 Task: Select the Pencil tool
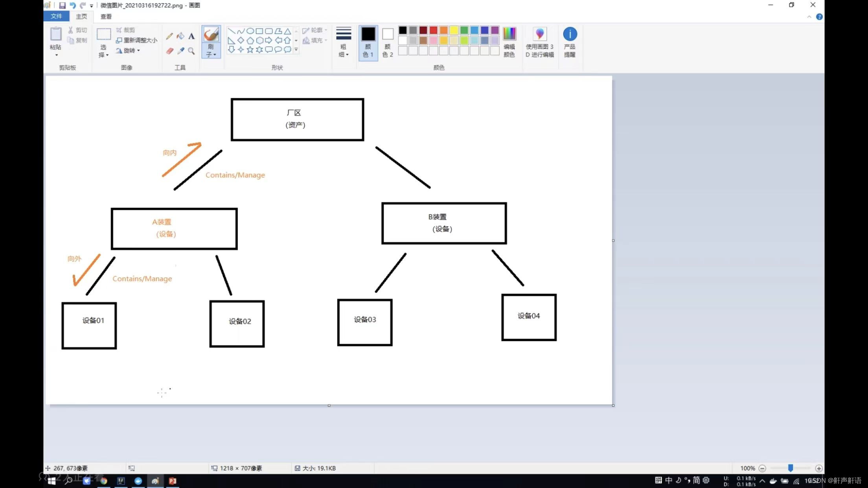click(169, 36)
